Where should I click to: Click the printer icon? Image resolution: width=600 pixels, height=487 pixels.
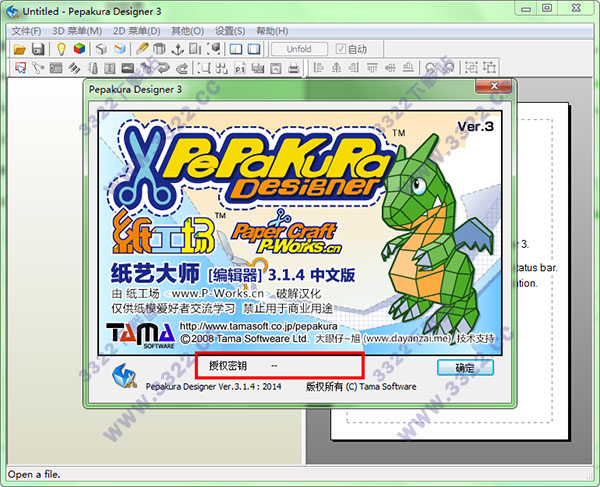(x=294, y=68)
